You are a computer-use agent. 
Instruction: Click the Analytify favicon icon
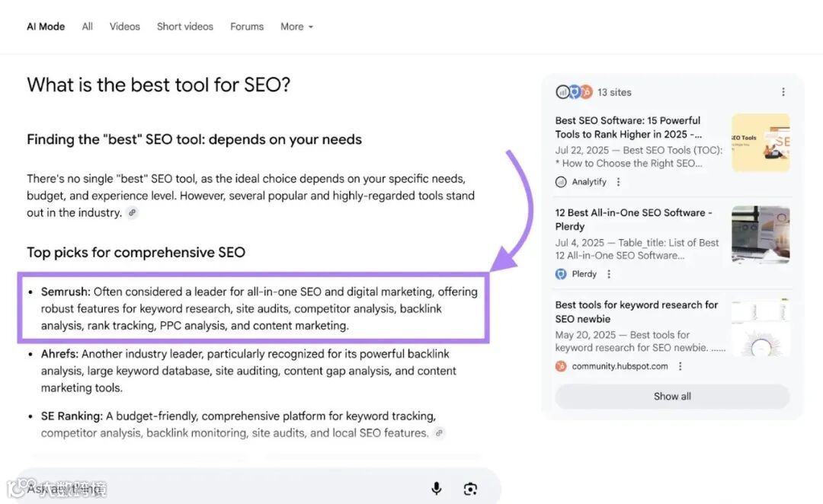click(561, 182)
